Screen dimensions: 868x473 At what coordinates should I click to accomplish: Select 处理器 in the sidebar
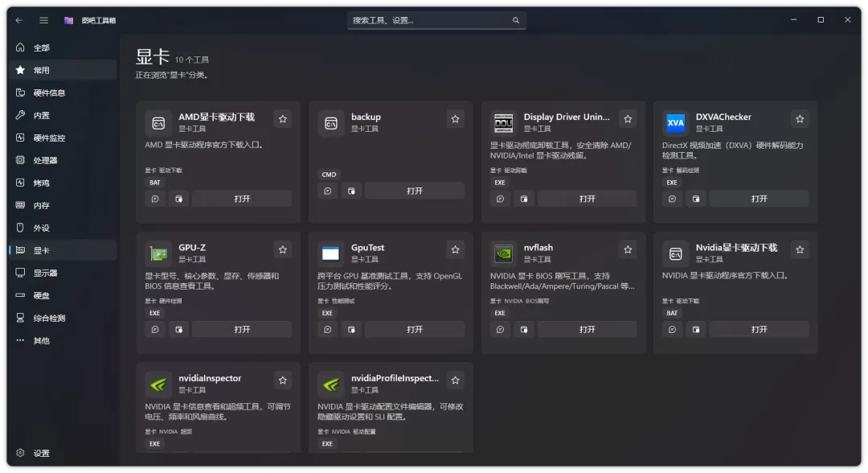click(63, 161)
